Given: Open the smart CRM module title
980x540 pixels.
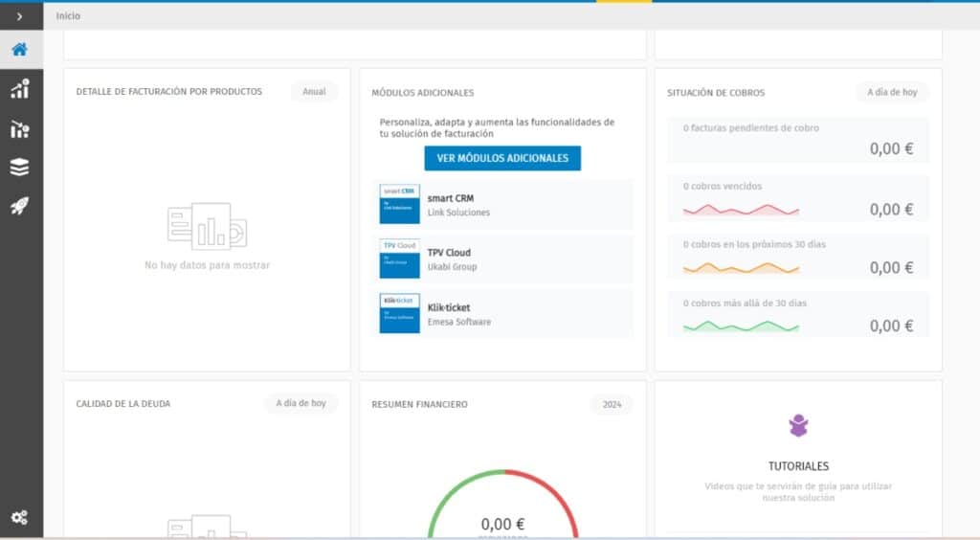Looking at the screenshot, I should pos(451,198).
